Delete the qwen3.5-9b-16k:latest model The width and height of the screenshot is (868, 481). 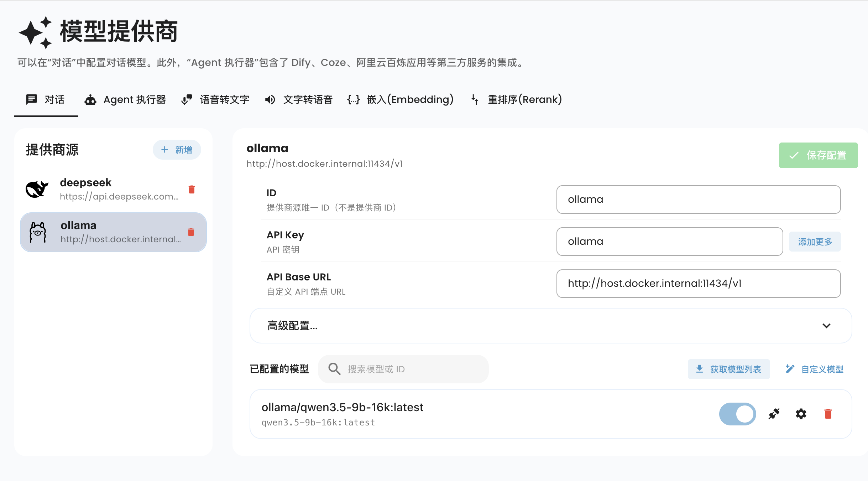pyautogui.click(x=828, y=414)
